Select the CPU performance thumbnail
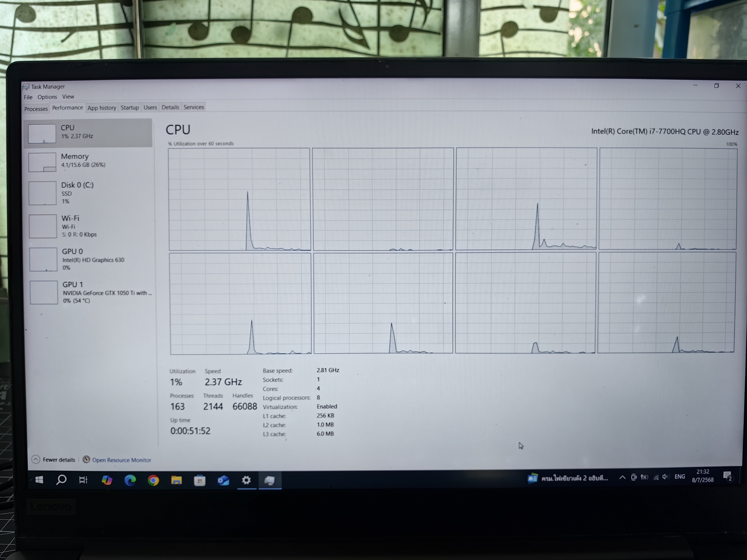747x560 pixels. point(42,134)
